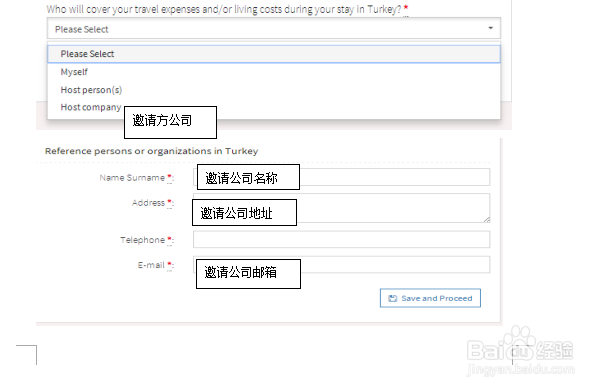
Task: Click the Name Surname label
Action: point(132,178)
